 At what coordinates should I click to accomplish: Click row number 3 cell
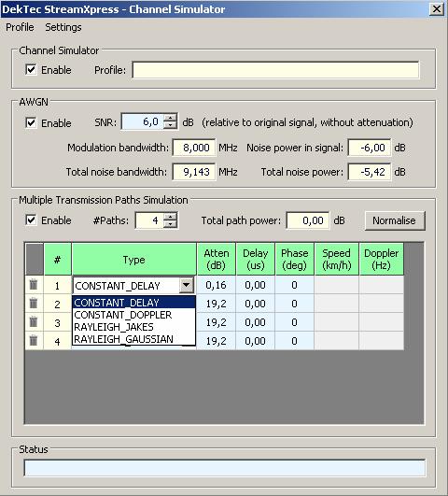pyautogui.click(x=57, y=322)
